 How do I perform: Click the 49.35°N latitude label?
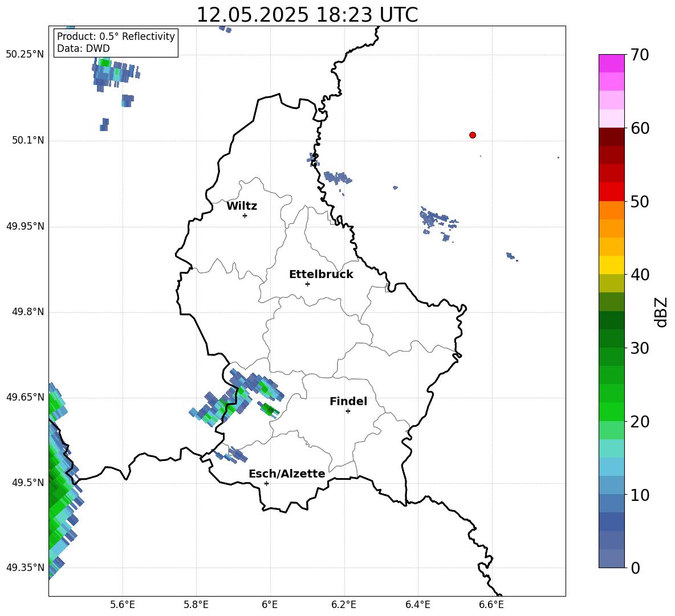(25, 568)
